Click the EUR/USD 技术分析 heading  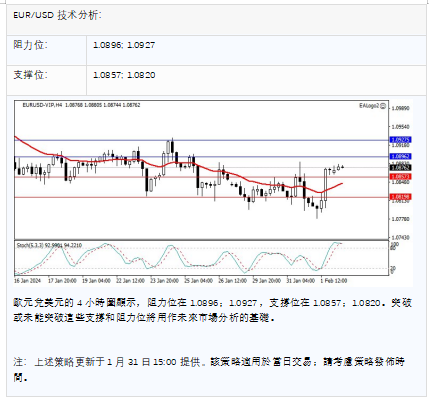57,15
